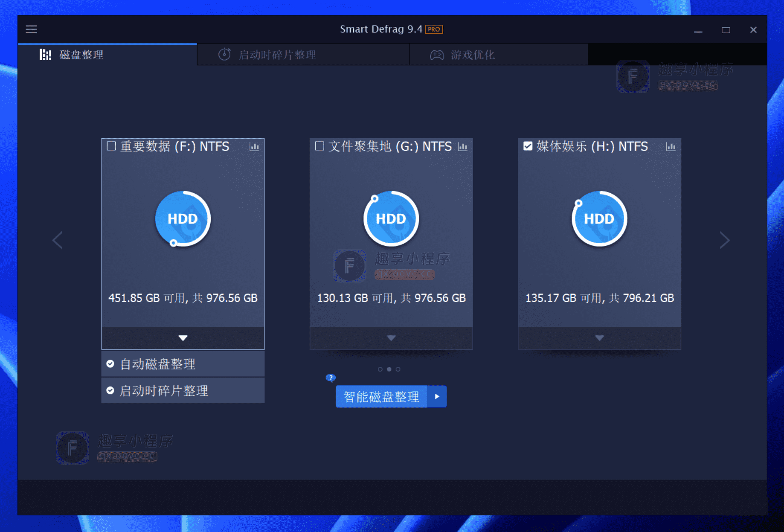Open the dropdown arrow beside 智能磁盘整理
784x532 pixels.
(437, 397)
